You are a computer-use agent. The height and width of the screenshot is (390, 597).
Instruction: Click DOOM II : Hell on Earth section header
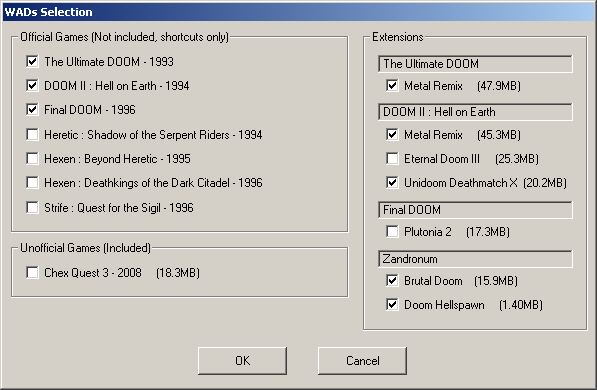click(x=475, y=112)
